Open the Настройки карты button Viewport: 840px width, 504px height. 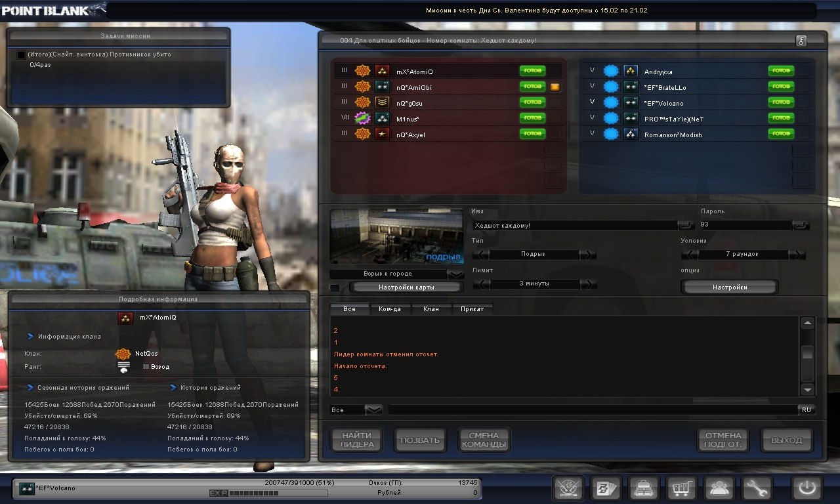tap(407, 287)
